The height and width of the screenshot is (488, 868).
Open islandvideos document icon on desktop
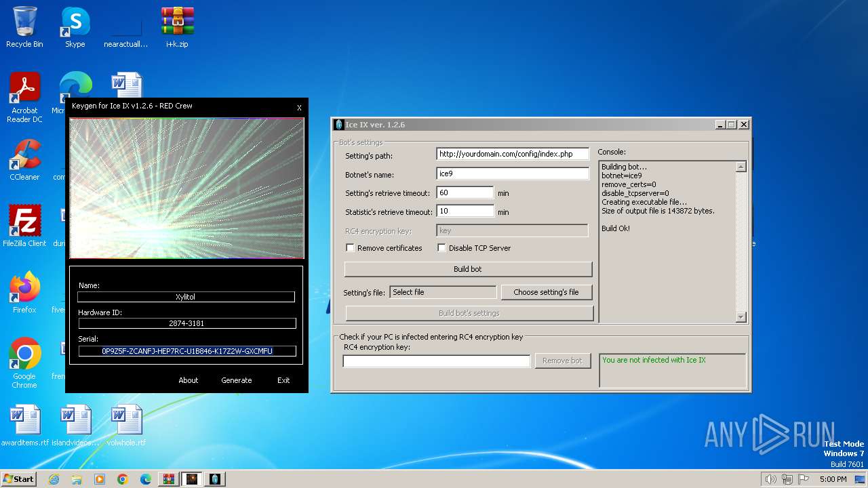(75, 426)
